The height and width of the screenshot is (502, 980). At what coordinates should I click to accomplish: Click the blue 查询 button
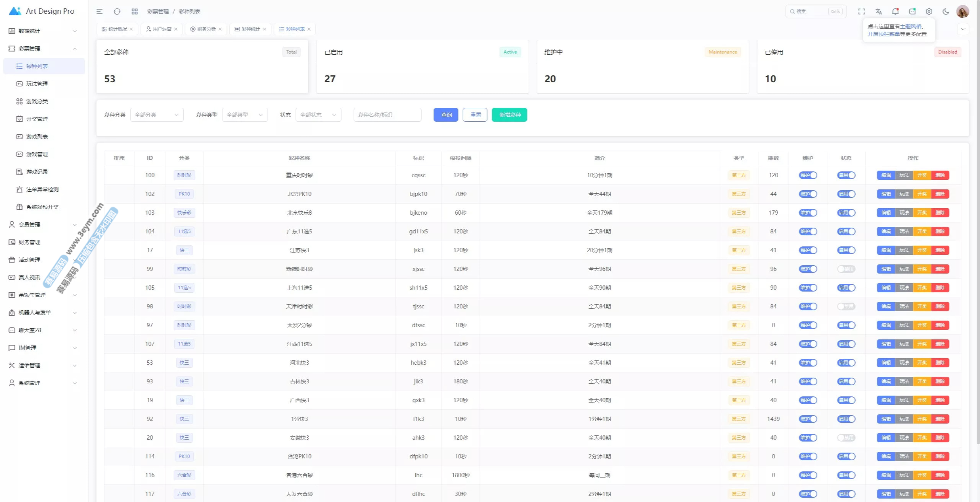(x=446, y=115)
